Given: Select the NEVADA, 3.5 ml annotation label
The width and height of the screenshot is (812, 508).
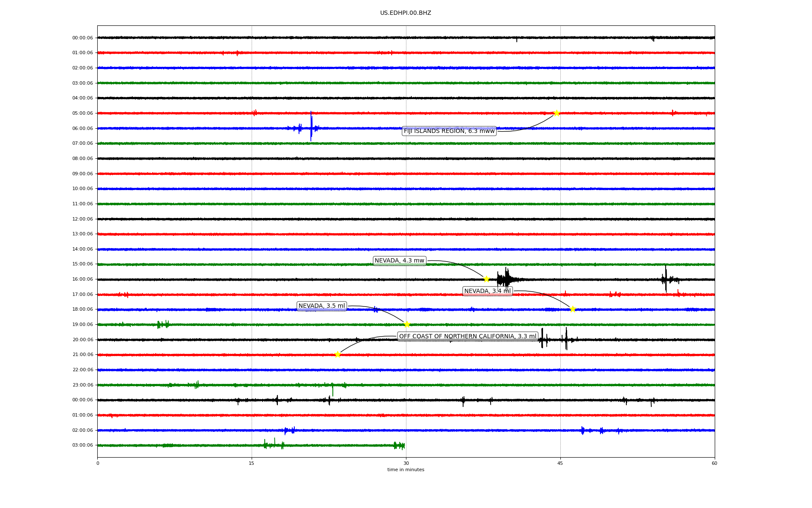Looking at the screenshot, I should (321, 306).
